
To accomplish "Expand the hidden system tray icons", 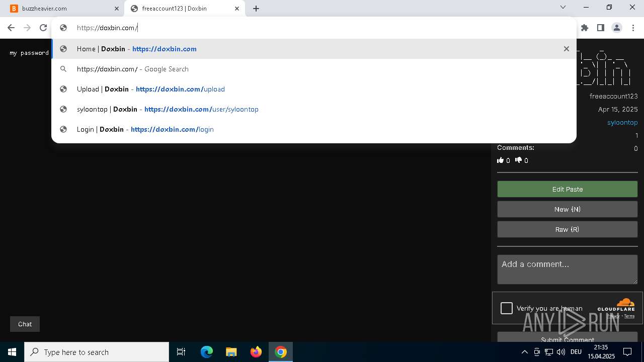I will (524, 352).
